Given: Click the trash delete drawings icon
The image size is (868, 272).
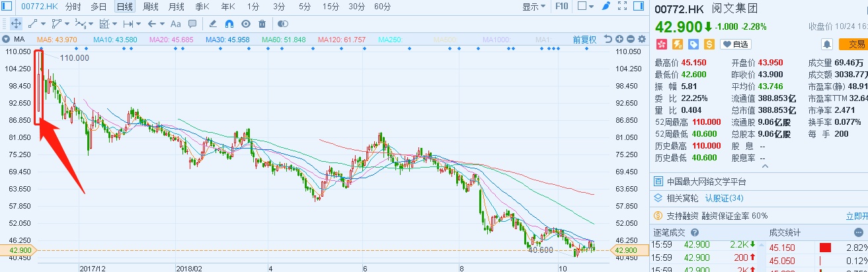Looking at the screenshot, I should 262,24.
